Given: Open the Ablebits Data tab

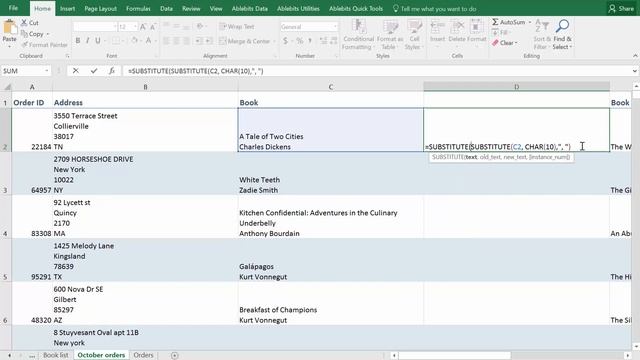Looking at the screenshot, I should pyautogui.click(x=250, y=9).
